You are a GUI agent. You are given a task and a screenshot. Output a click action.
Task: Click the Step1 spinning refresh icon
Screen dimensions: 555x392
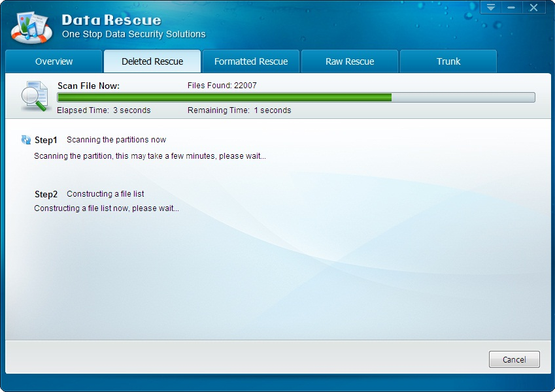[x=26, y=140]
